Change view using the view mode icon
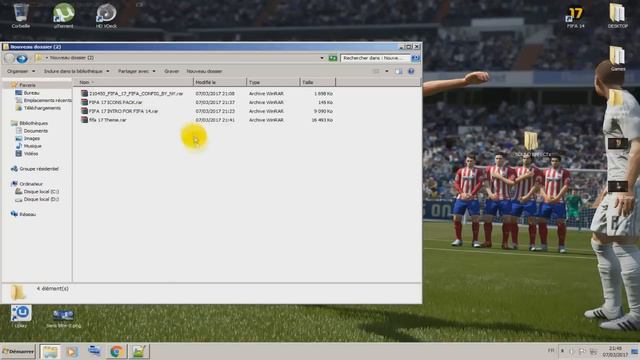The width and height of the screenshot is (640, 360). tap(376, 71)
